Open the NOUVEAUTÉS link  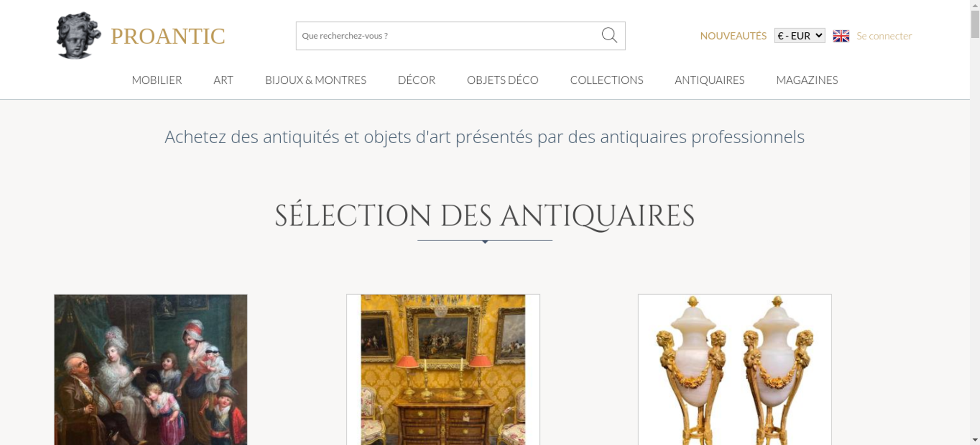coord(733,36)
